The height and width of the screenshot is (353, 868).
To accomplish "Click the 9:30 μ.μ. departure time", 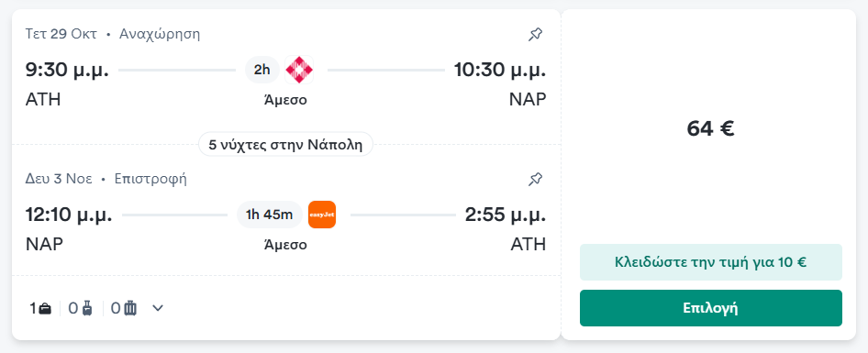I will click(x=68, y=71).
